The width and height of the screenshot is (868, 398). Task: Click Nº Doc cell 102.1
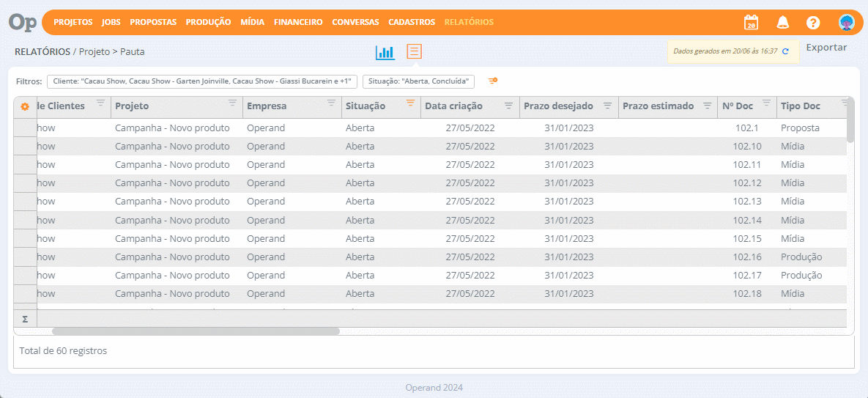click(747, 128)
